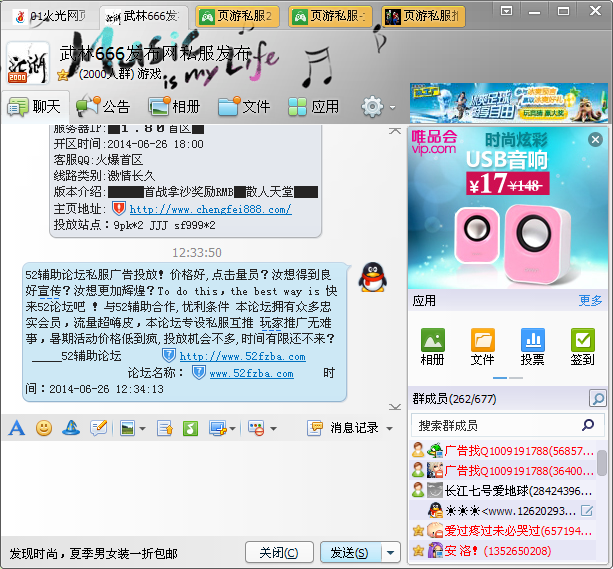Click the send file document icon

click(165, 428)
